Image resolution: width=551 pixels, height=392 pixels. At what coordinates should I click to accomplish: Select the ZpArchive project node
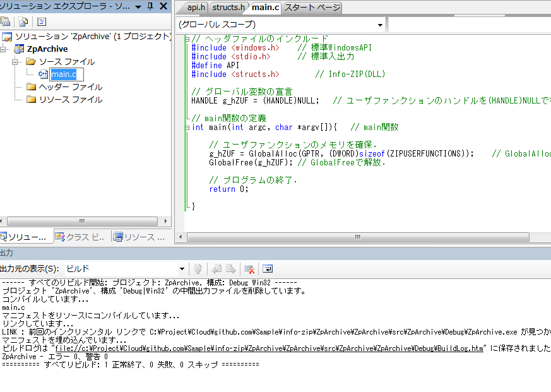pos(47,49)
